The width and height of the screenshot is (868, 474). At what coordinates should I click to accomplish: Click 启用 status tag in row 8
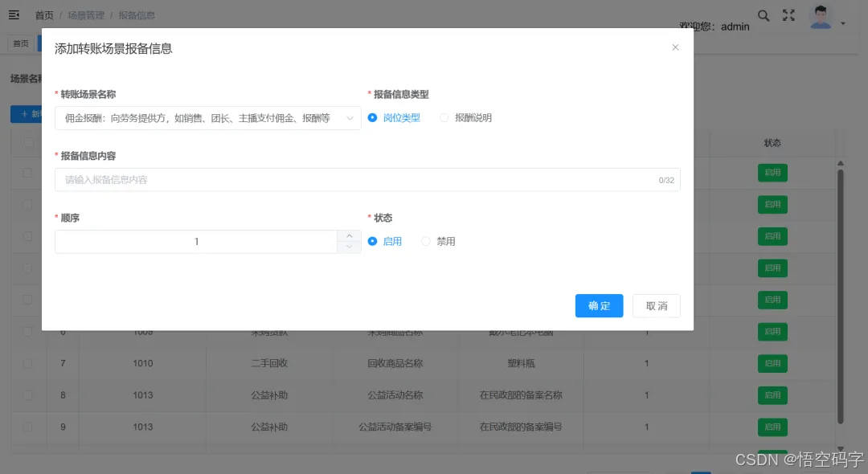coord(772,395)
